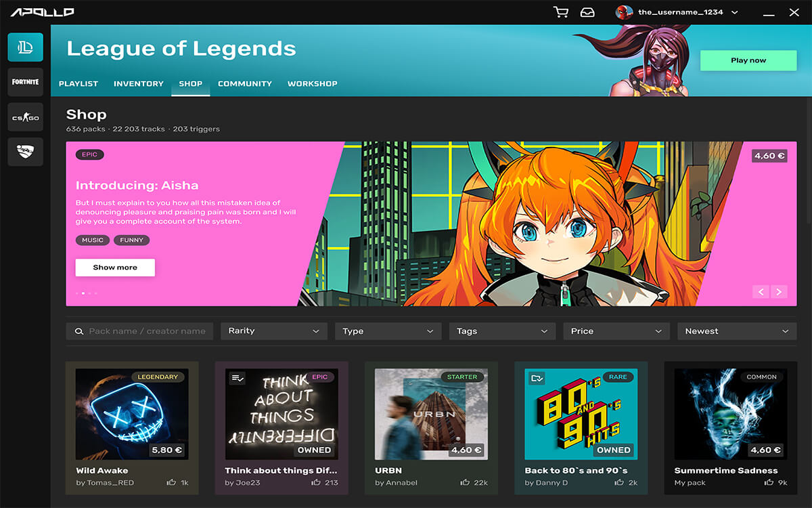Open the Newest sorting dropdown
The height and width of the screenshot is (508, 812).
[736, 331]
